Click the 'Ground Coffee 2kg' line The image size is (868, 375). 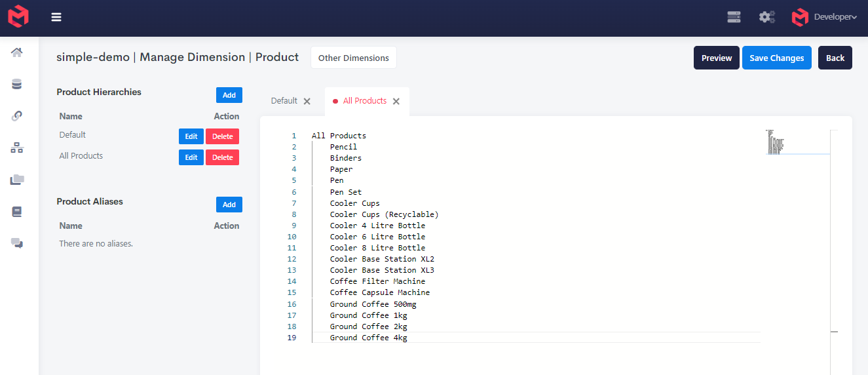point(368,326)
